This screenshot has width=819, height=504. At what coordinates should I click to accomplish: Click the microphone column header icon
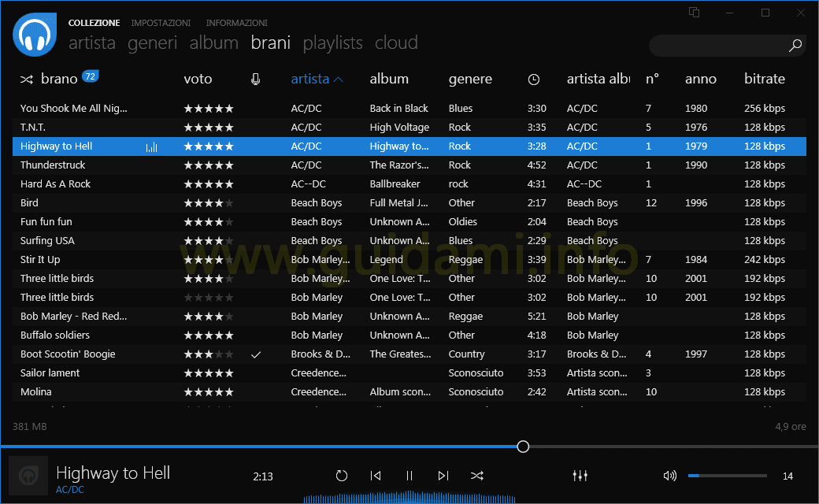pyautogui.click(x=255, y=80)
